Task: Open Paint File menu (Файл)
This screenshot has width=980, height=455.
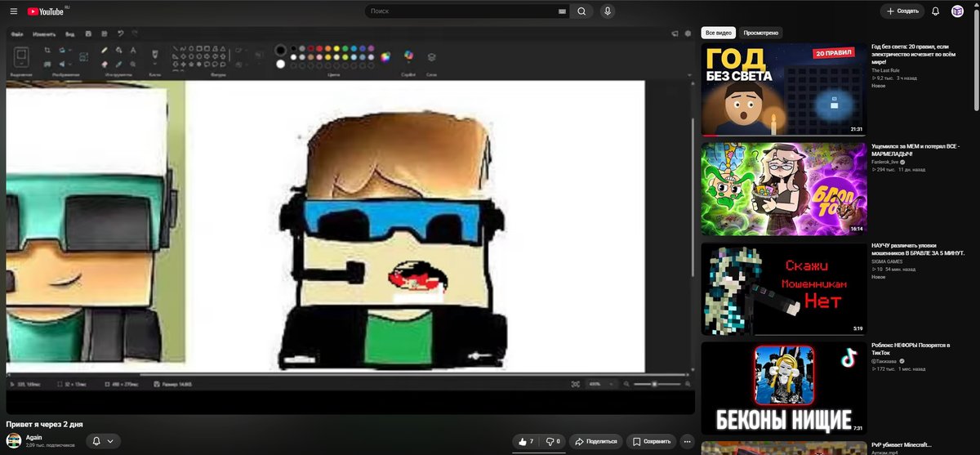Action: coord(16,34)
